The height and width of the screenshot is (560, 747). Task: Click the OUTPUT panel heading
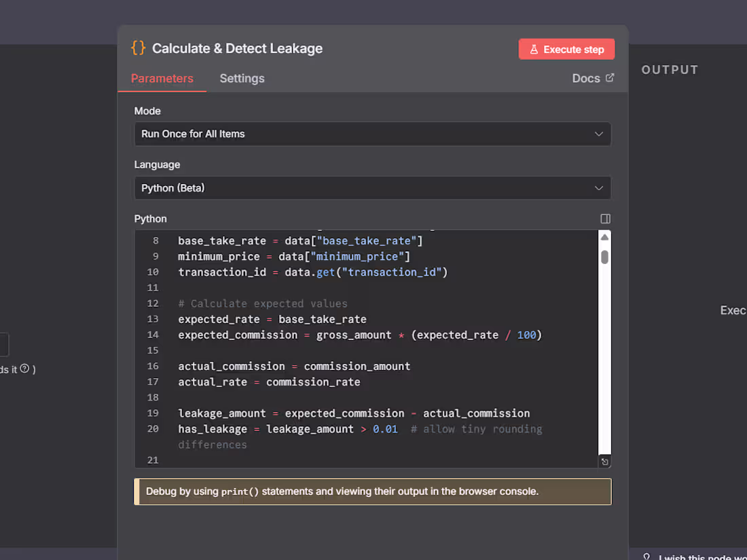click(670, 70)
